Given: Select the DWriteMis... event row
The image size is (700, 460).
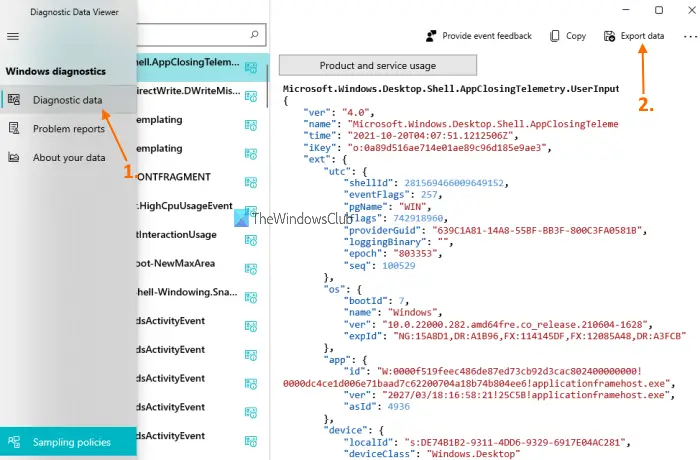Looking at the screenshot, I should point(201,96).
